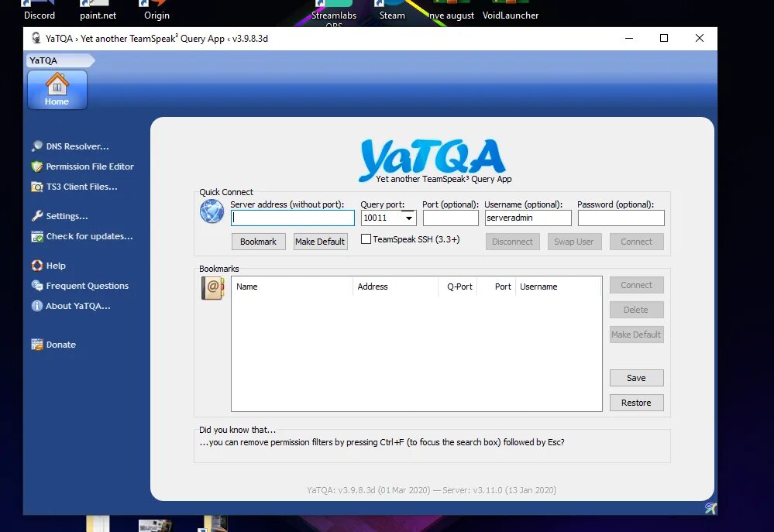Image resolution: width=774 pixels, height=532 pixels.
Task: Click the large YaTQA logo
Action: point(433,160)
